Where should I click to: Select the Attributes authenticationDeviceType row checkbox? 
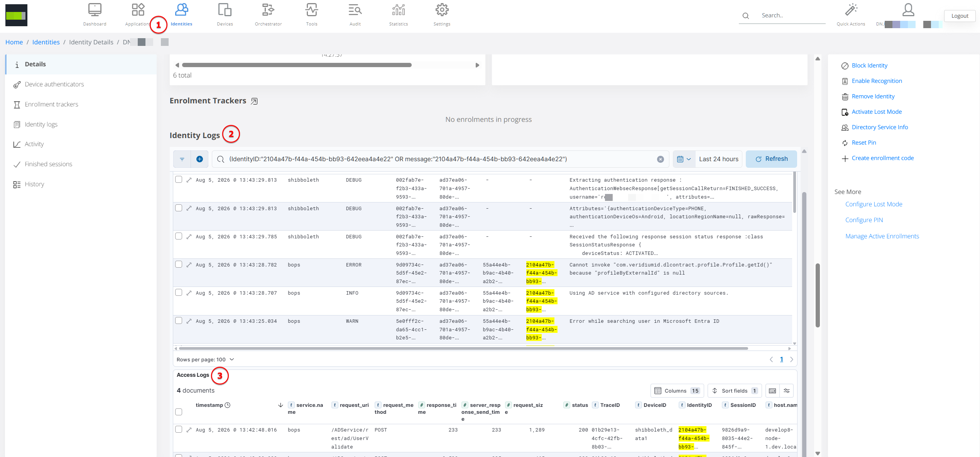(x=179, y=208)
